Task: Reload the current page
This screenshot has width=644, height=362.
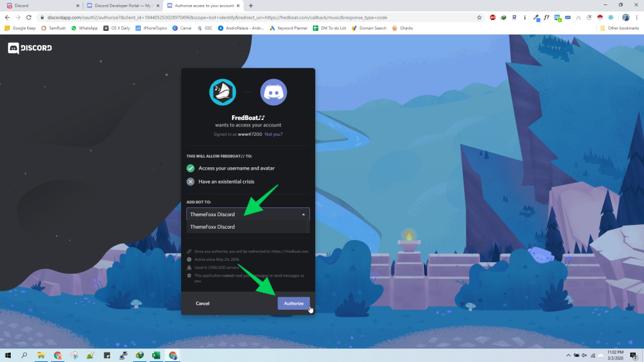Action: [29, 18]
